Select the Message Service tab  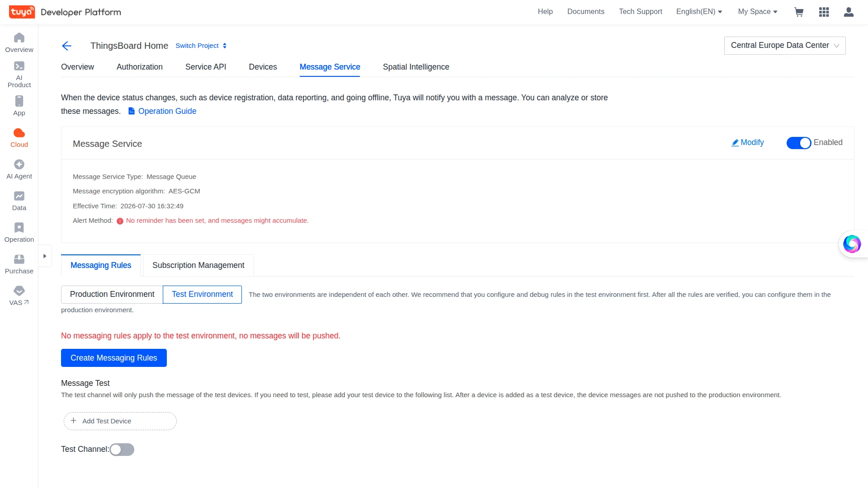[330, 67]
